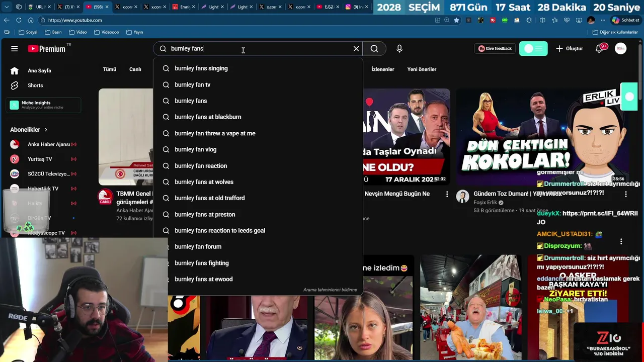The width and height of the screenshot is (644, 362).
Task: Choose suggestion 'burnley fans at old trafford'
Action: [x=258, y=198]
